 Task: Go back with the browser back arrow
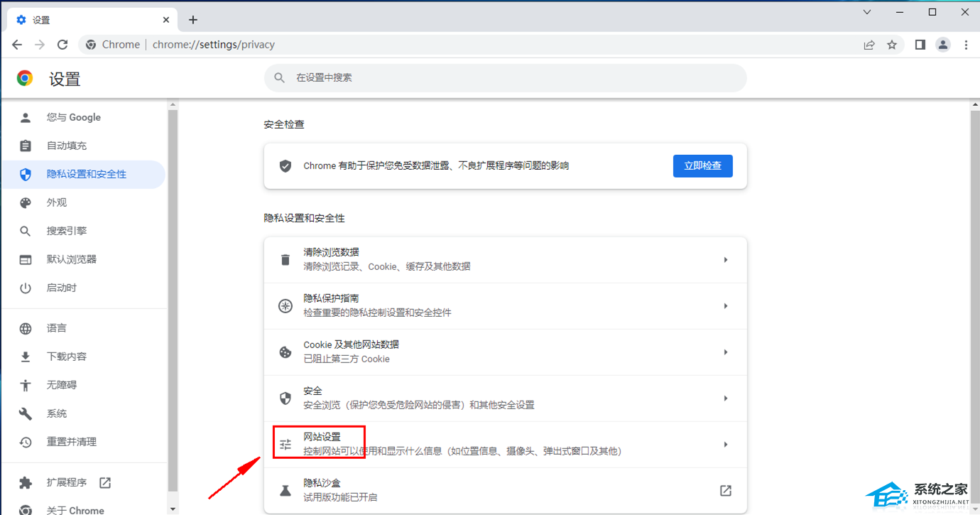pyautogui.click(x=17, y=45)
